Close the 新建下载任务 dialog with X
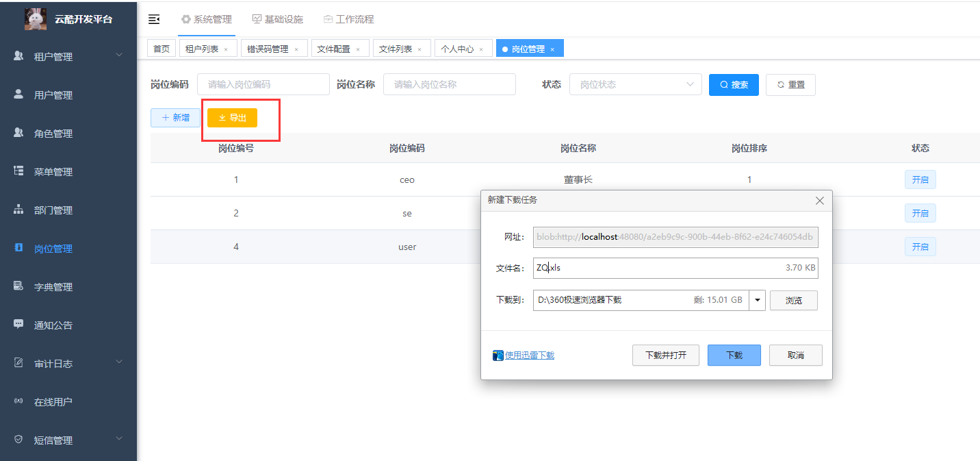This screenshot has height=461, width=980. coord(820,201)
